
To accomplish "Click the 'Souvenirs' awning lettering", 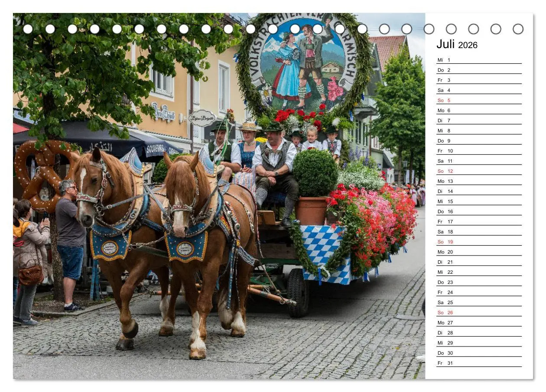I will tap(156, 151).
